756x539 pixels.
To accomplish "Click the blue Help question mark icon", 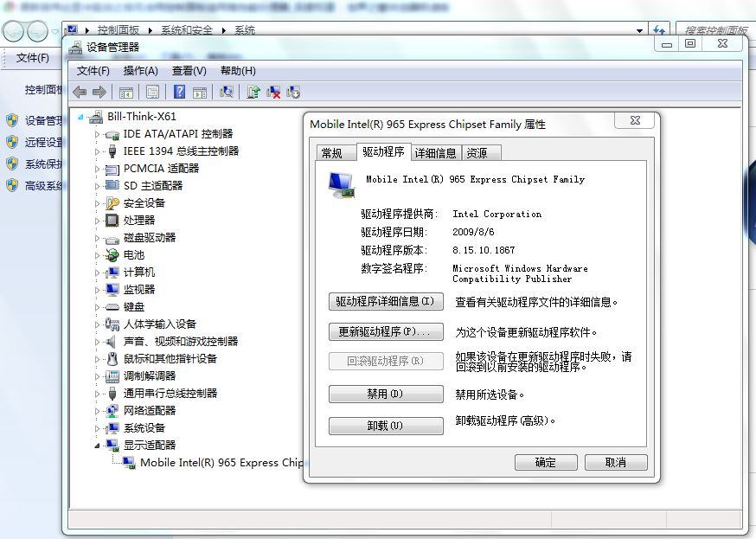I will pyautogui.click(x=179, y=91).
